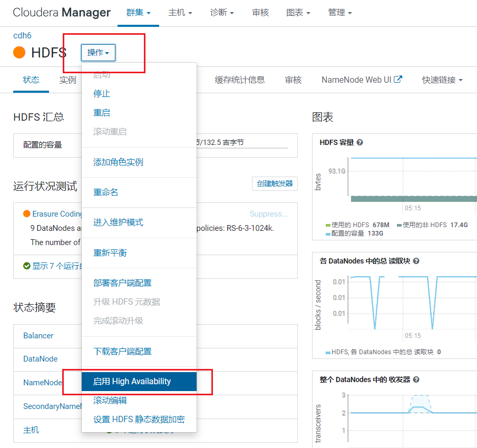Click the HDFS capacity chart plot area
This screenshot has height=448, width=477.
click(413, 179)
